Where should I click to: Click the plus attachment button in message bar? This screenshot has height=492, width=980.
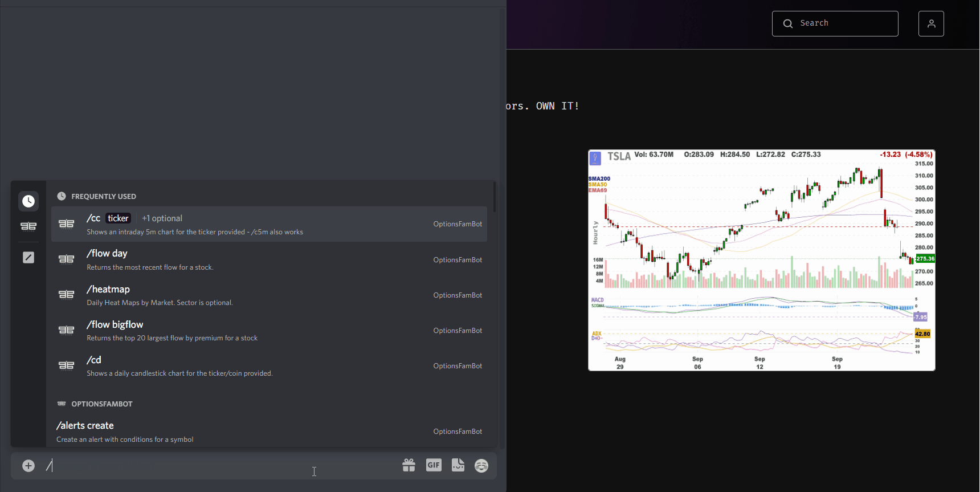click(28, 466)
